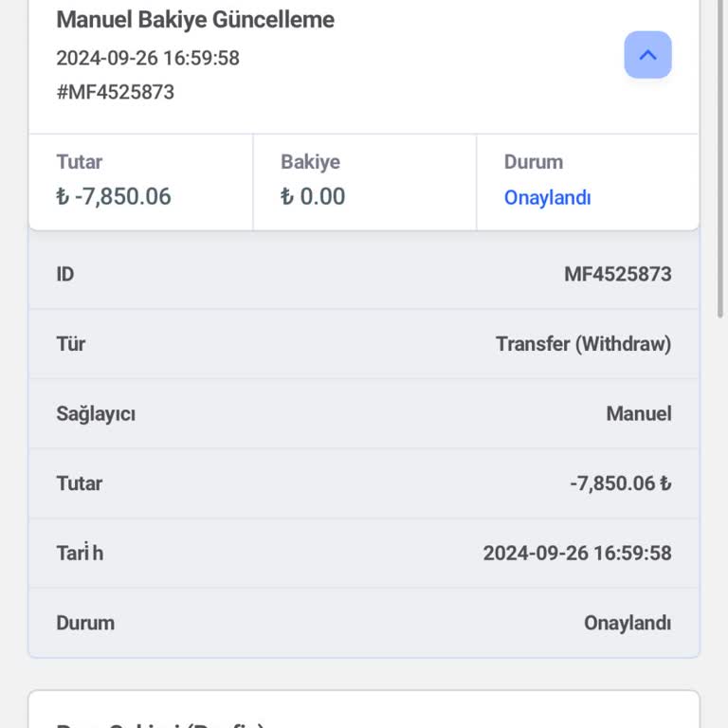Screen dimensions: 728x728
Task: Click the Transfer (Withdraw) type value
Action: coord(583,343)
